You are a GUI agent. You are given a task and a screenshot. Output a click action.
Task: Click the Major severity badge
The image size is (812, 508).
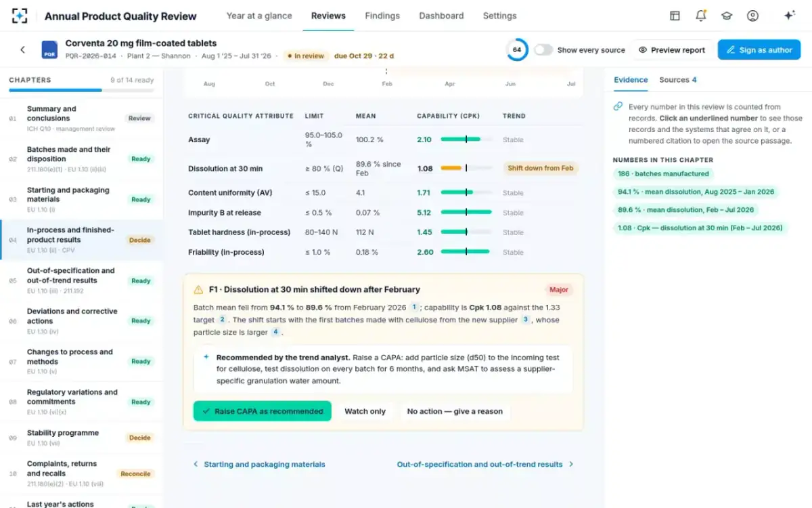point(559,289)
